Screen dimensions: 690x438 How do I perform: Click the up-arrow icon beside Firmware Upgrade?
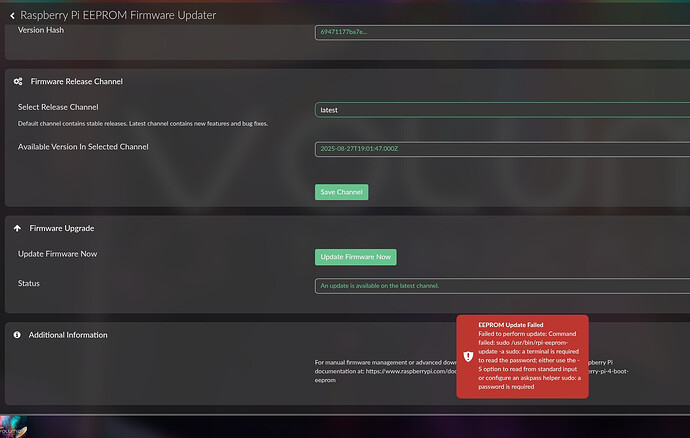pyautogui.click(x=18, y=228)
